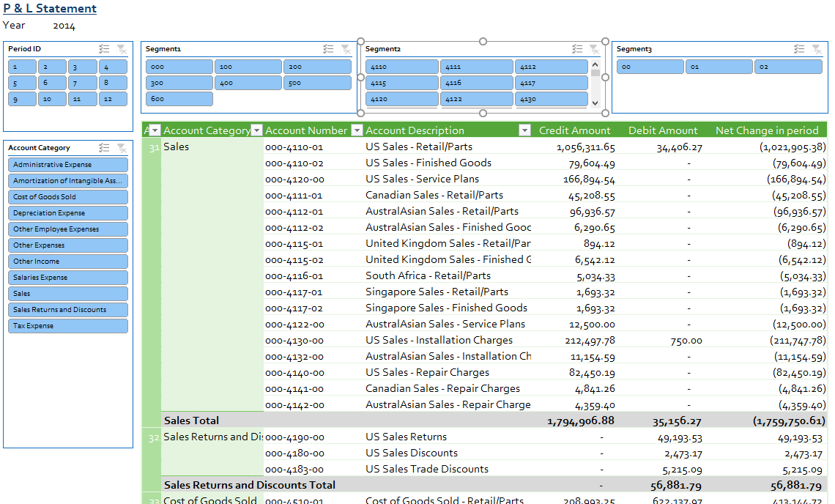
Task: Select credit amount 1,056,311.65
Action: [x=586, y=147]
